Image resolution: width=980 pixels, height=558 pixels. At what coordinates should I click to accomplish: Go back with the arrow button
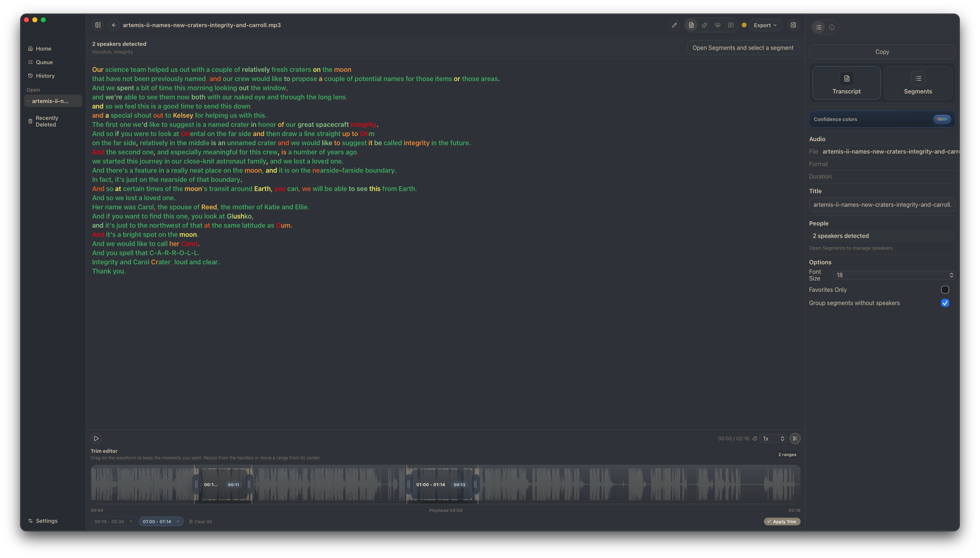[114, 25]
